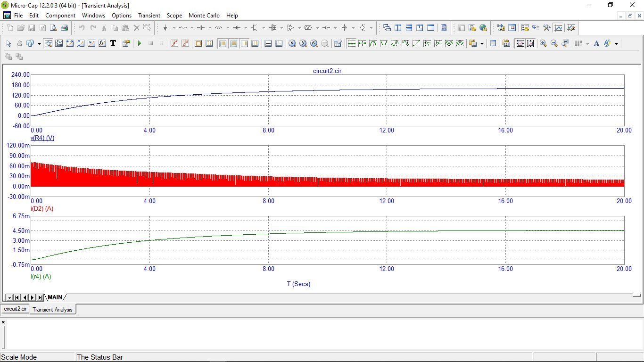Expand the capacitor component dropdown arrow
This screenshot has width=644, height=362.
[210, 28]
